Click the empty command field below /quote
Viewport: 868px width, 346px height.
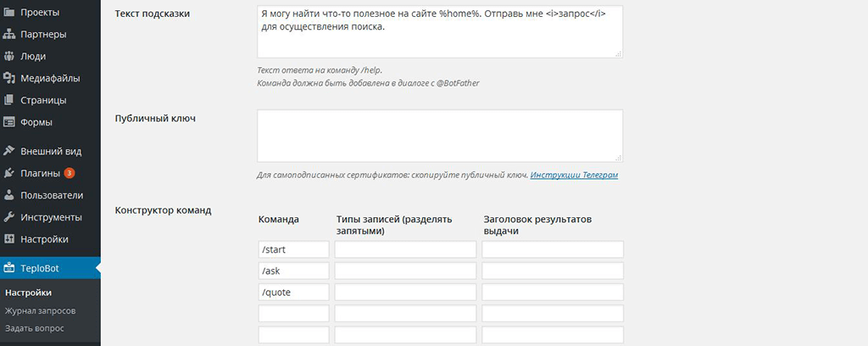pyautogui.click(x=294, y=313)
